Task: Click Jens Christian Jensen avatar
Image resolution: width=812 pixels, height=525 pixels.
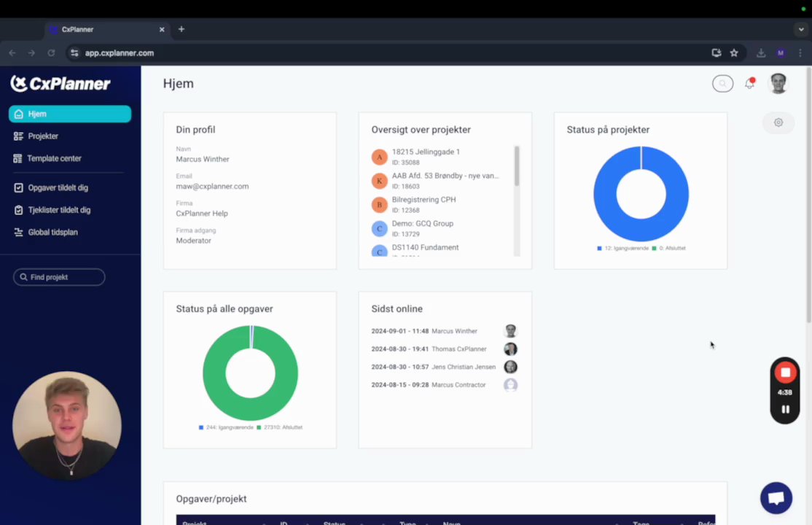Action: coord(511,367)
